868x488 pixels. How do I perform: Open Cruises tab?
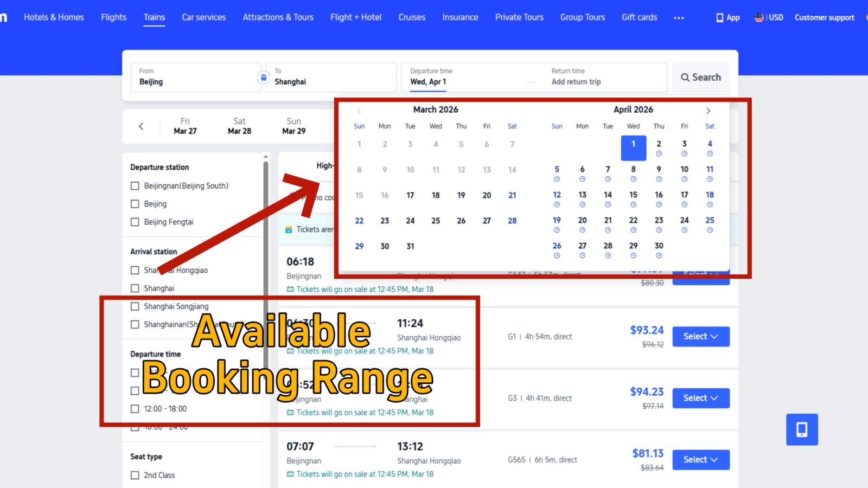412,17
